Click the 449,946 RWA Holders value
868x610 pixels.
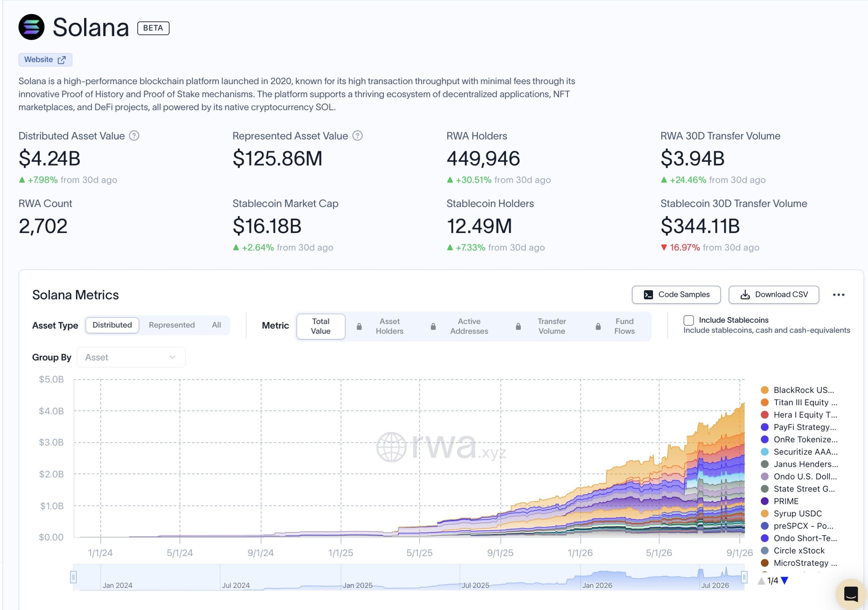tap(483, 158)
